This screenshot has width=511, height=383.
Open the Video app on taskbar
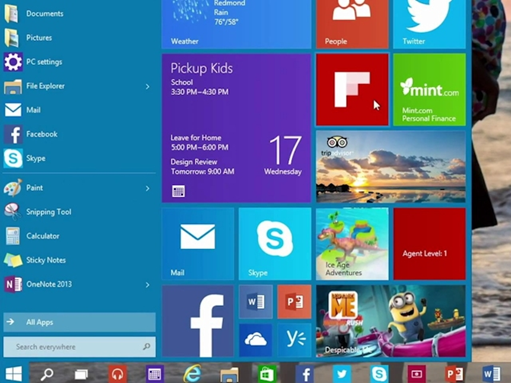417,374
